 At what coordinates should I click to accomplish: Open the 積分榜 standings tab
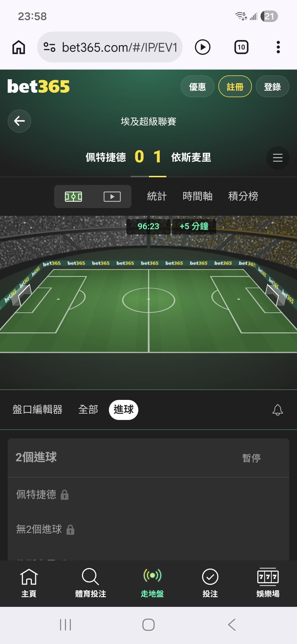(243, 196)
